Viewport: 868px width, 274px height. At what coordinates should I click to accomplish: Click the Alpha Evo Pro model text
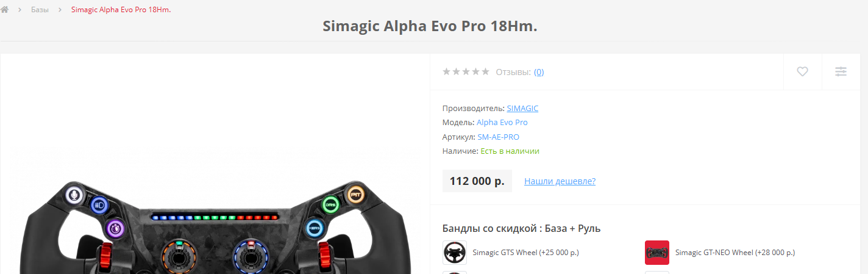point(502,123)
